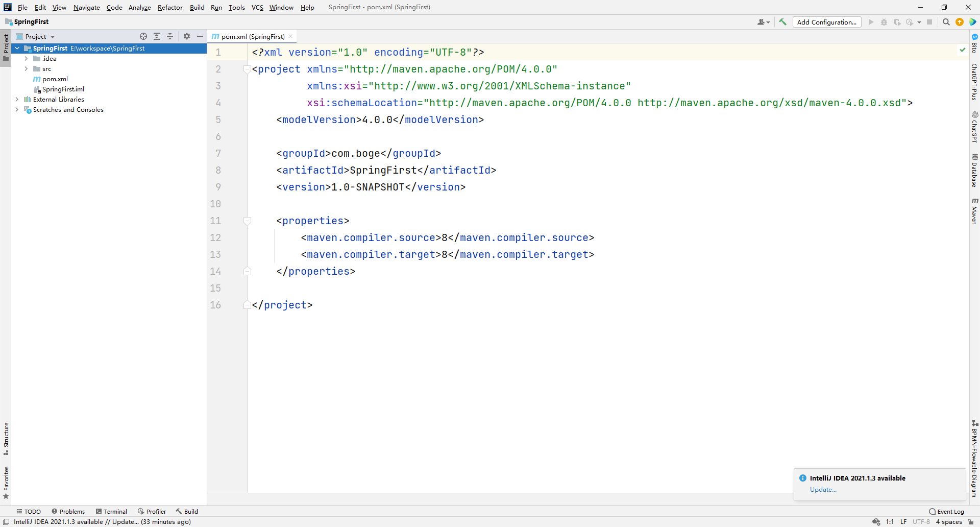Open the Profiler tool window

coord(152,511)
